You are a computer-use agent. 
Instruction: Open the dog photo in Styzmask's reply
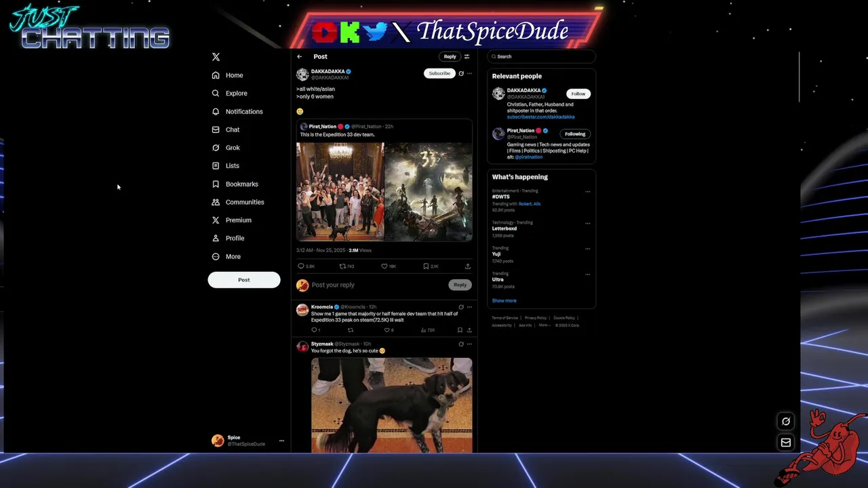[392, 405]
